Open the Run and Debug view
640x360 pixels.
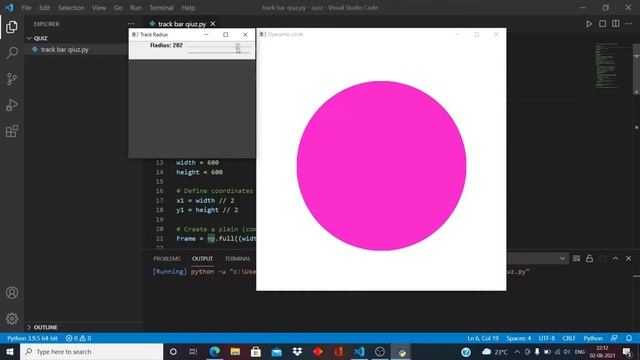12,105
